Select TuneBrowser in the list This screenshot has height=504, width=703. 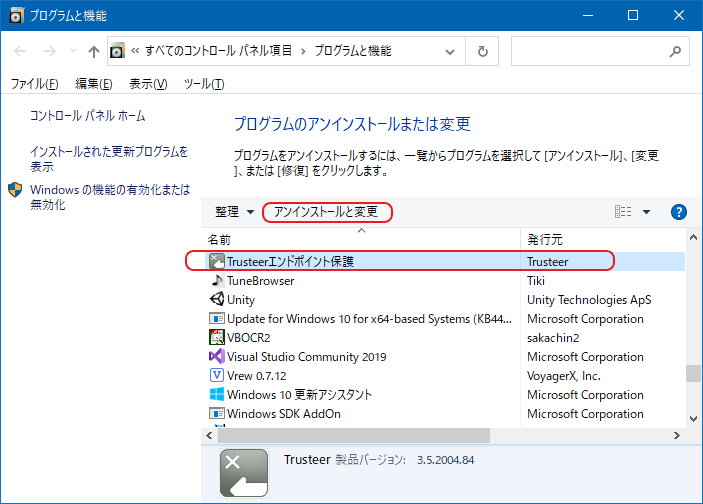(x=260, y=281)
